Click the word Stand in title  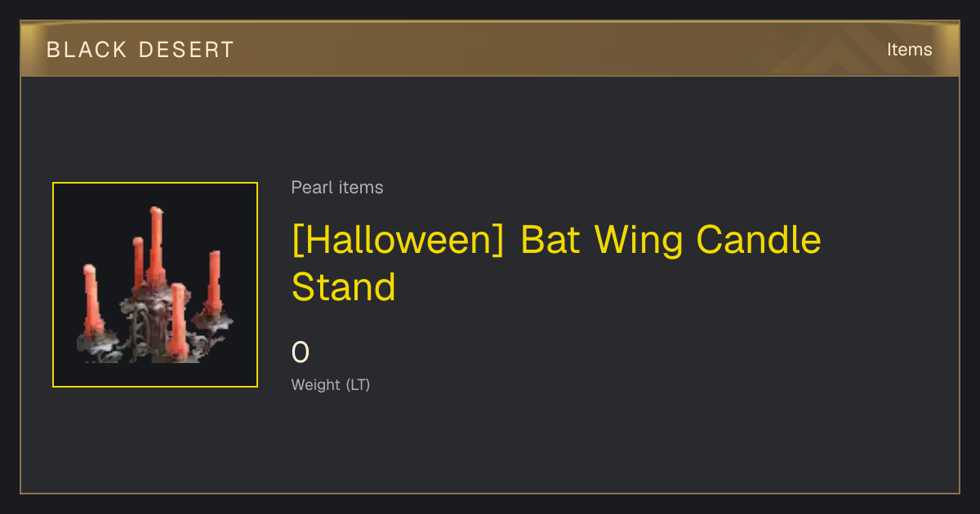pyautogui.click(x=344, y=287)
